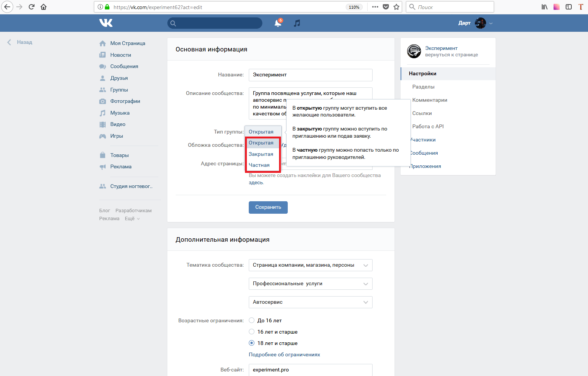This screenshot has width=588, height=376.
Task: Open Игры gamepad icon in sidebar
Action: coord(103,136)
